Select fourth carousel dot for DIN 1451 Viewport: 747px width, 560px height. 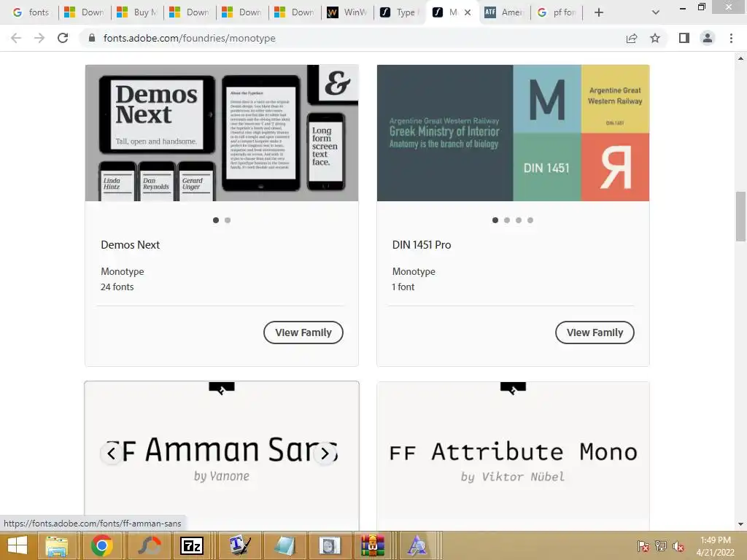530,220
